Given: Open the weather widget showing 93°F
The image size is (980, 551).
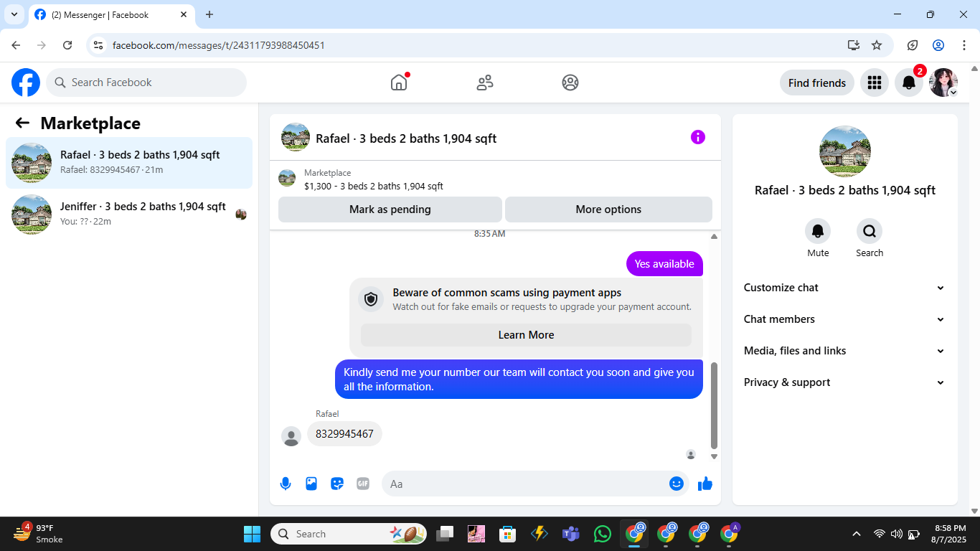Looking at the screenshot, I should (x=39, y=533).
